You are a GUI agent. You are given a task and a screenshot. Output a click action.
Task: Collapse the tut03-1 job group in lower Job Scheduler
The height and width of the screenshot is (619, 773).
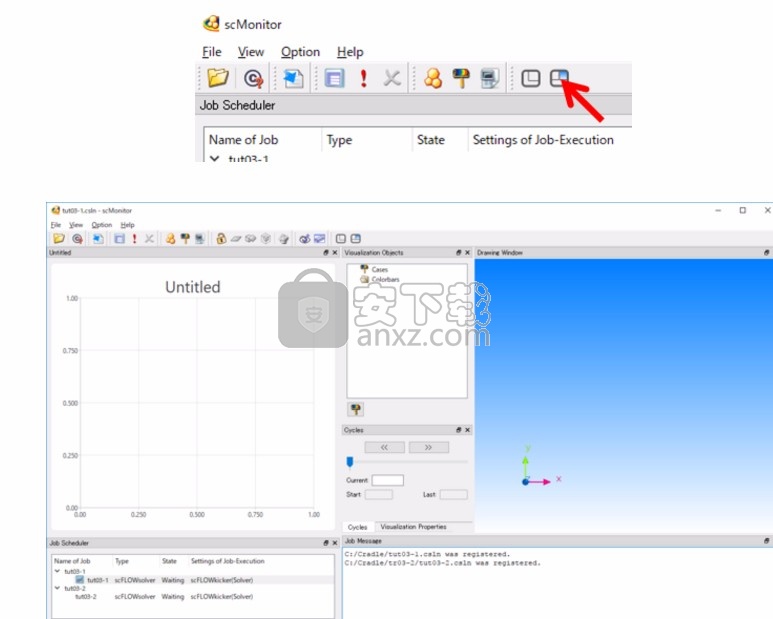[x=57, y=571]
